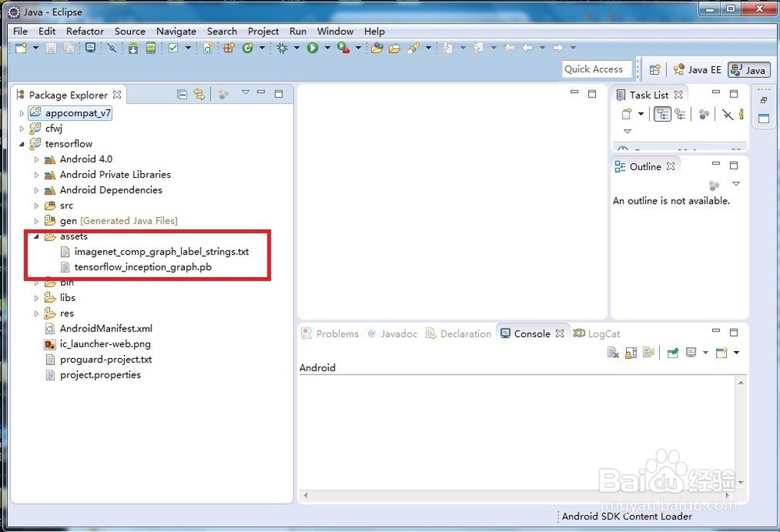Image resolution: width=780 pixels, height=532 pixels.
Task: Click Restore icon in right trim bar
Action: coord(763,100)
